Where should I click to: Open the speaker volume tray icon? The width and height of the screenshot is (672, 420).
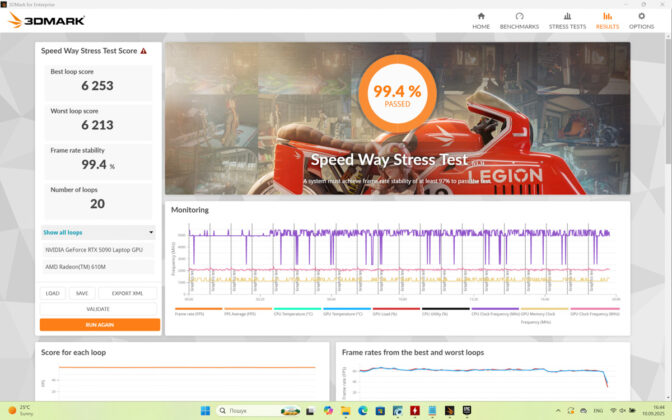(623, 411)
